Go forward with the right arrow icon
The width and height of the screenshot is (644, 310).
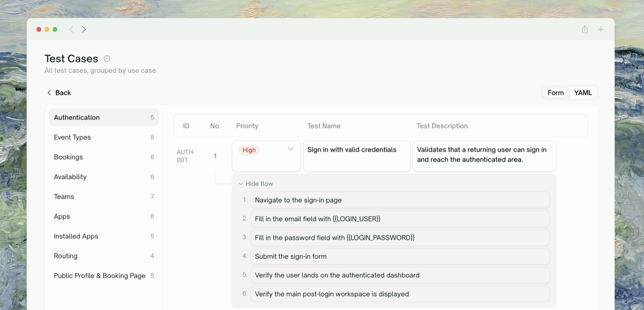84,29
